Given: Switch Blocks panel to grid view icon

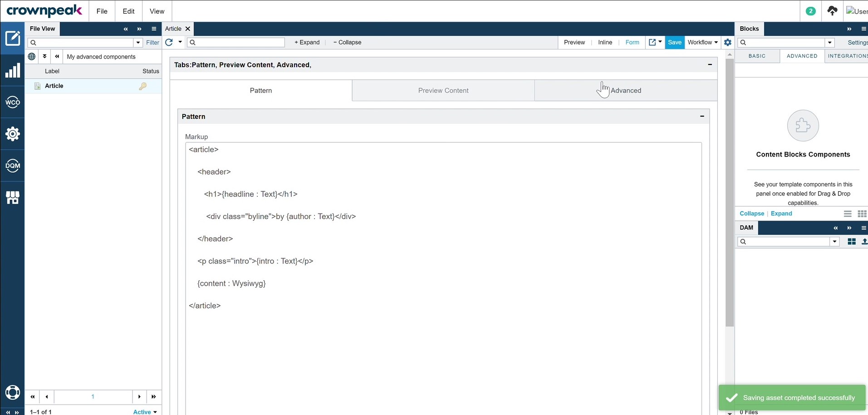Looking at the screenshot, I should pyautogui.click(x=862, y=214).
